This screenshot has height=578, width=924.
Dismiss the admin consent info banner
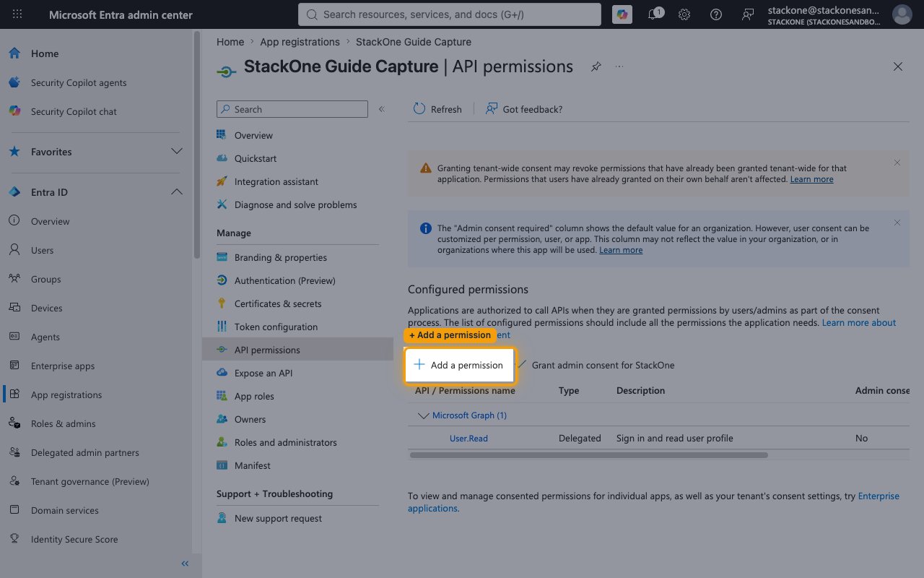pyautogui.click(x=897, y=223)
